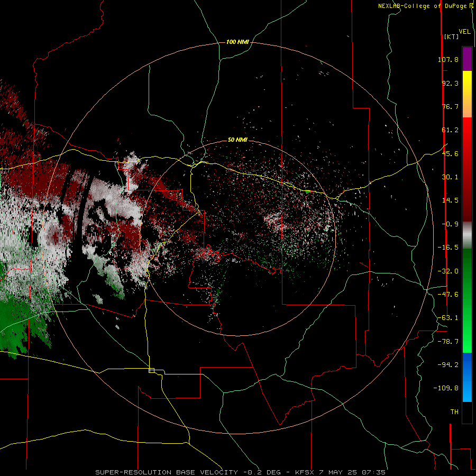Click the -78.7 legend value
The height and width of the screenshot is (476, 476).
pos(448,342)
